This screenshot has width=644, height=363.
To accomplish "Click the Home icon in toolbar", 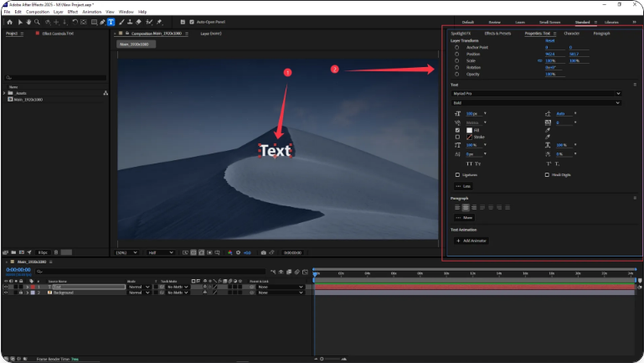I will 8,22.
